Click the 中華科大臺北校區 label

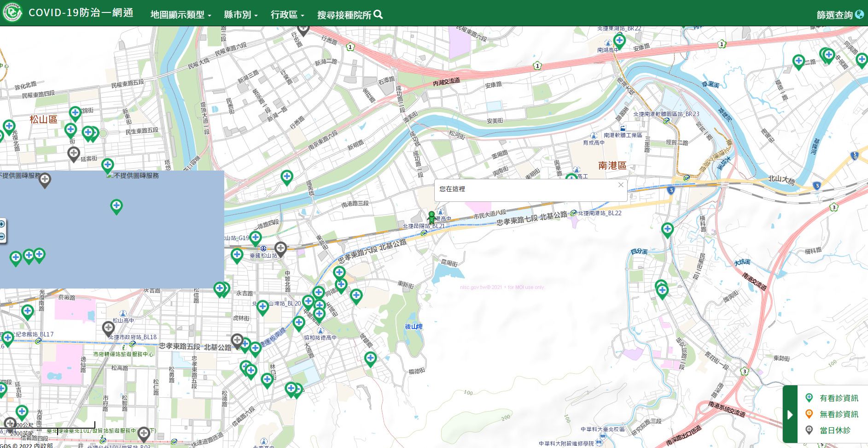click(603, 429)
